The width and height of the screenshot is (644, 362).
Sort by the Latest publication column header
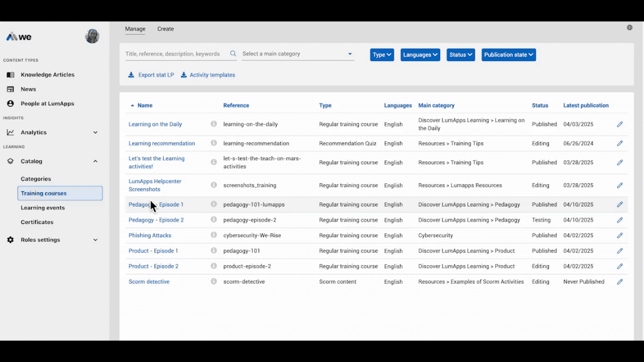[x=586, y=105]
